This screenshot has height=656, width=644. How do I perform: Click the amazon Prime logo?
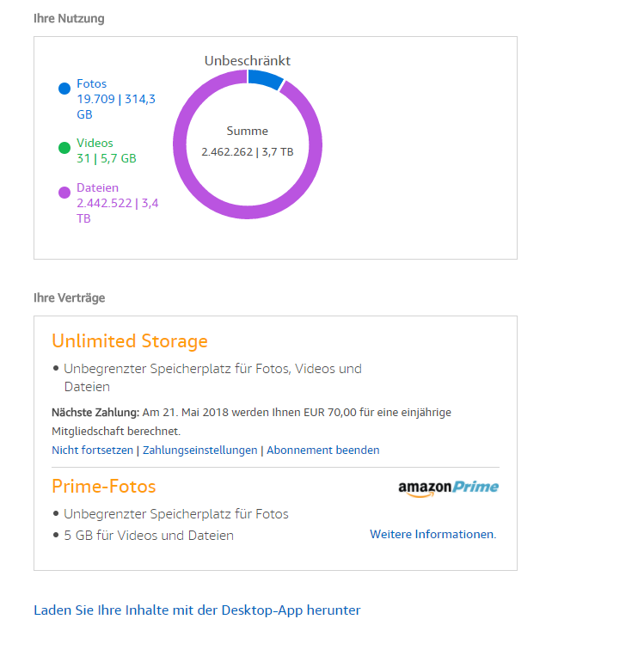448,487
